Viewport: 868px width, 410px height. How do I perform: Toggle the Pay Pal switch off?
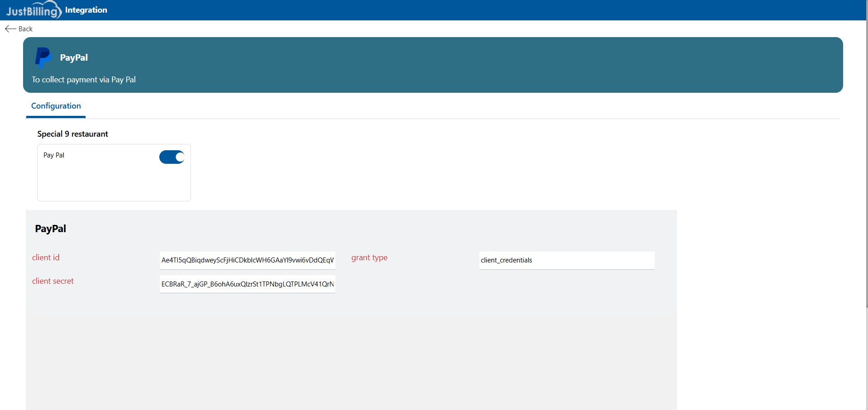172,157
